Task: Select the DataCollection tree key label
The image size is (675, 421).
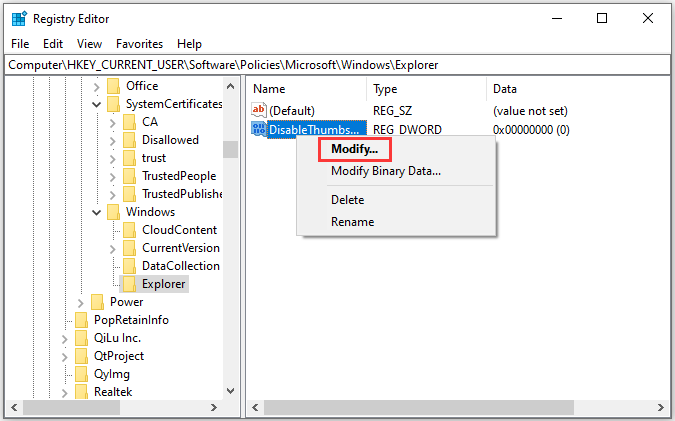Action: pos(181,266)
